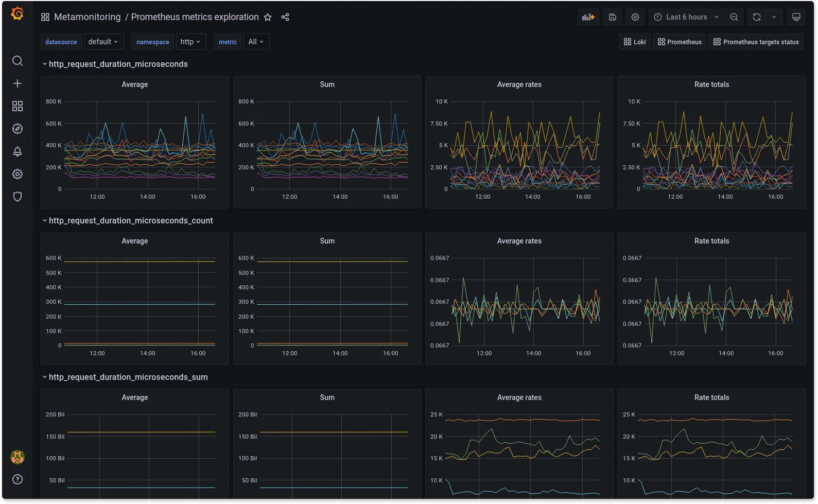The width and height of the screenshot is (818, 504).
Task: Open the namespace http dropdown
Action: click(190, 42)
